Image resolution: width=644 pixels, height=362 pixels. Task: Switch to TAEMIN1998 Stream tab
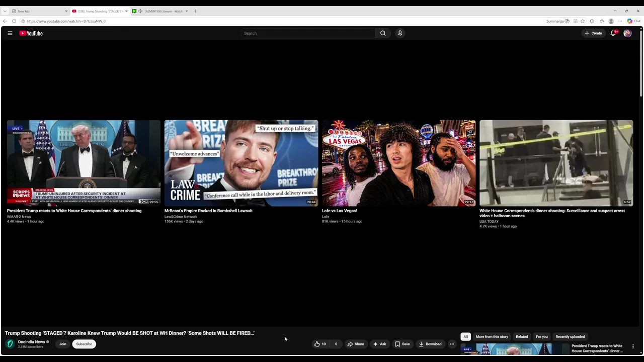pos(160,11)
